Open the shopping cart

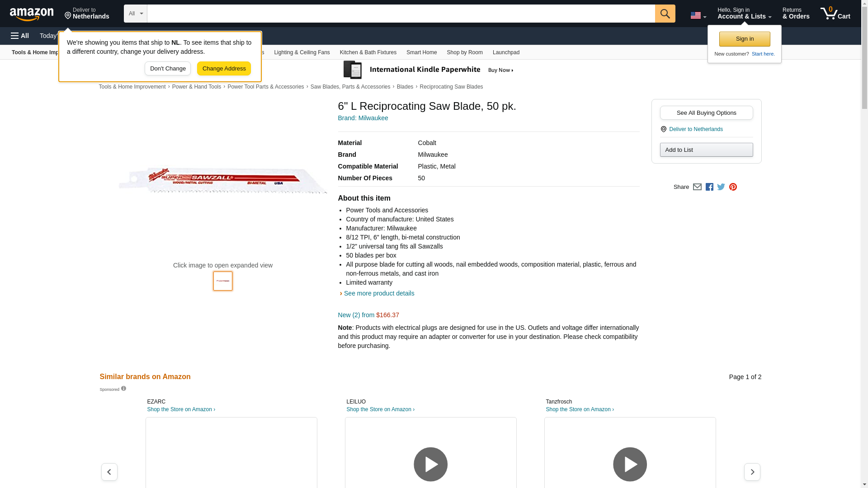point(835,14)
